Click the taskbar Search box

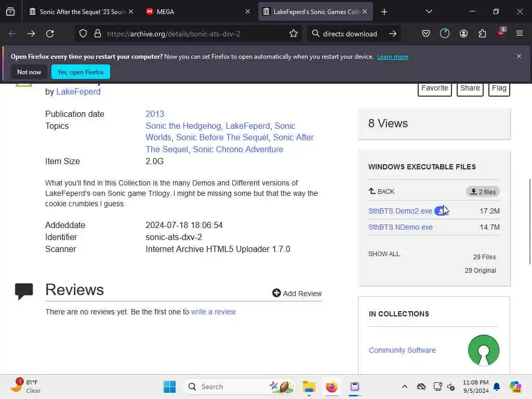tap(239, 387)
